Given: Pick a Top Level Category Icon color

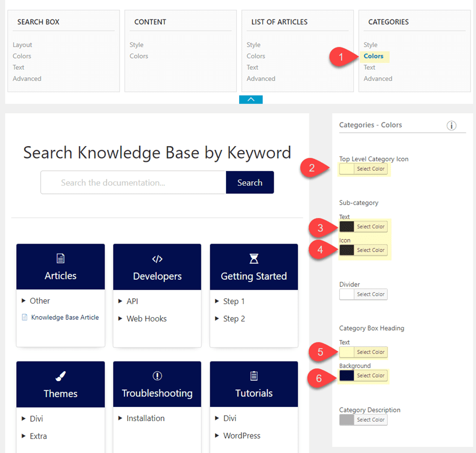Looking at the screenshot, I should 372,169.
